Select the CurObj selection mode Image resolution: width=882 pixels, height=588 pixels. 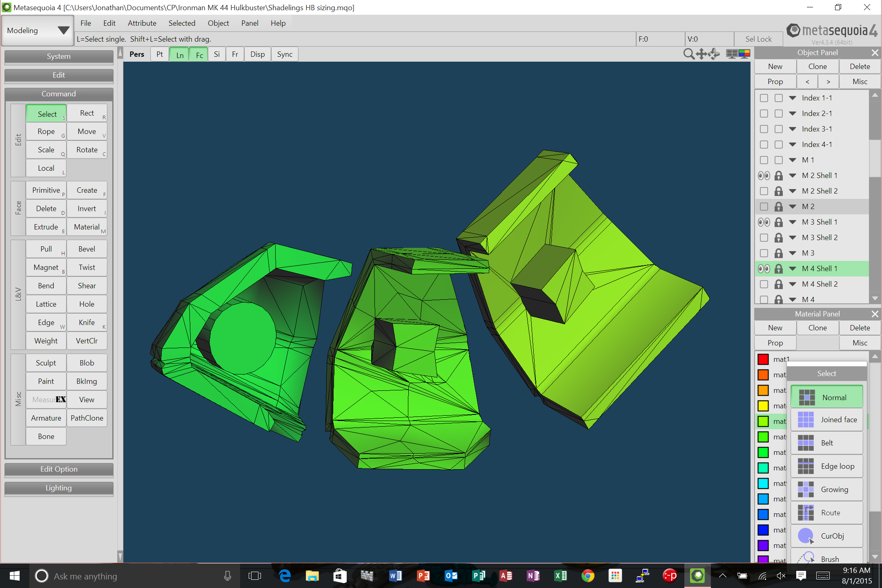[x=827, y=536]
